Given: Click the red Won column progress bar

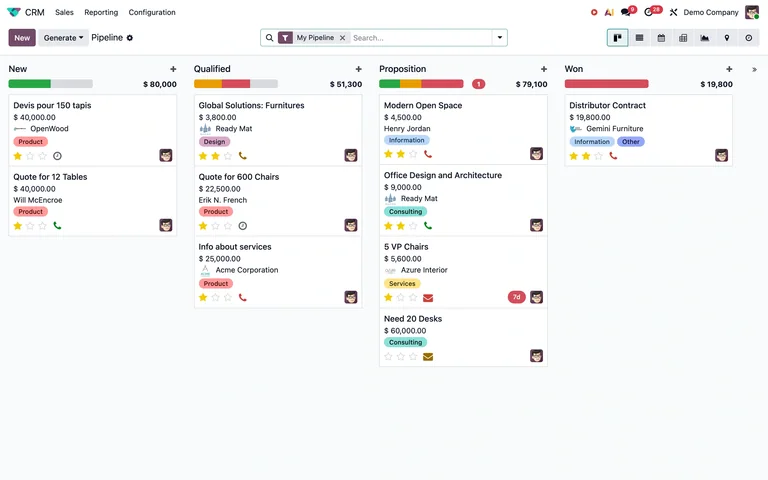Looking at the screenshot, I should tap(606, 84).
